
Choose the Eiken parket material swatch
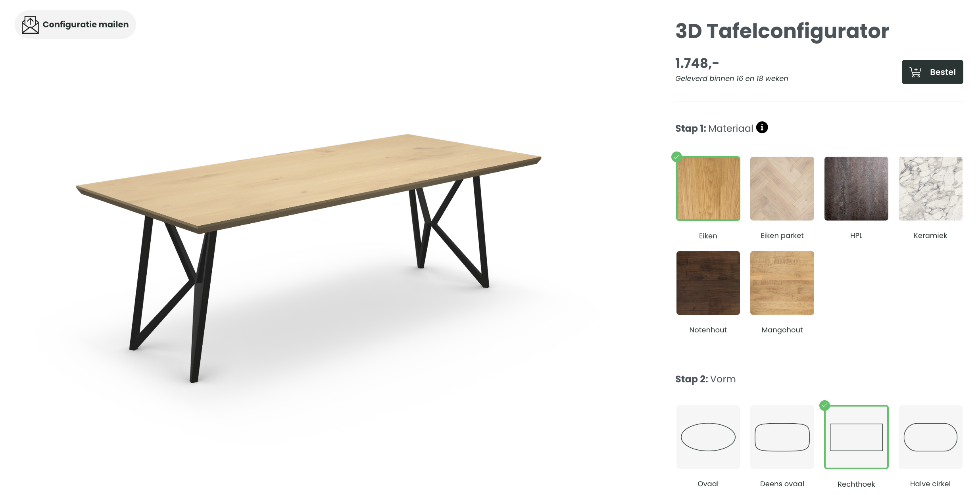tap(782, 188)
